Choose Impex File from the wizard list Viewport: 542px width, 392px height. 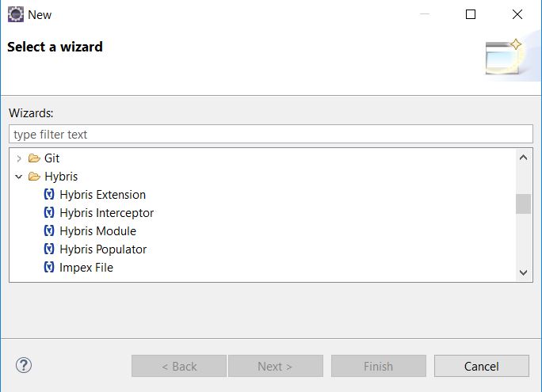click(86, 268)
